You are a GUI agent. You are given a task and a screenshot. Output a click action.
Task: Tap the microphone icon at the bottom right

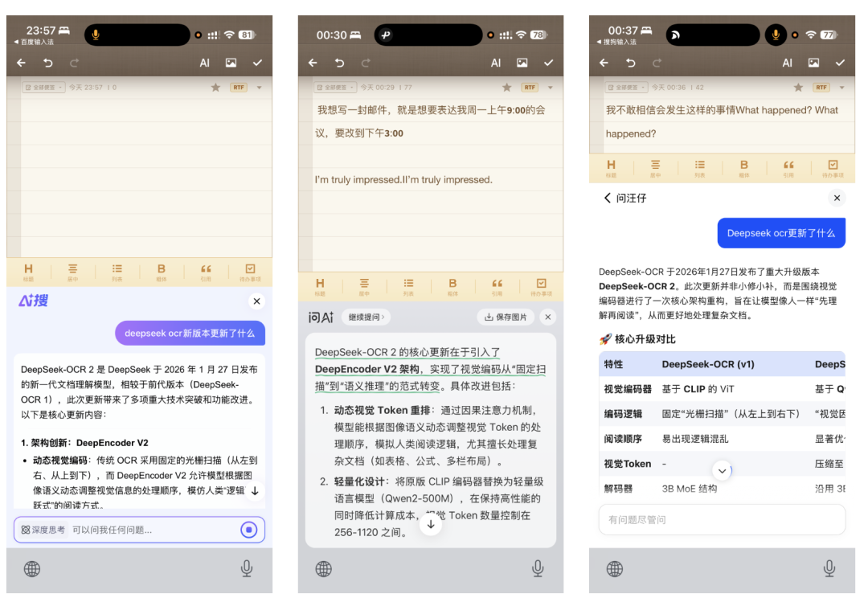[x=829, y=568]
